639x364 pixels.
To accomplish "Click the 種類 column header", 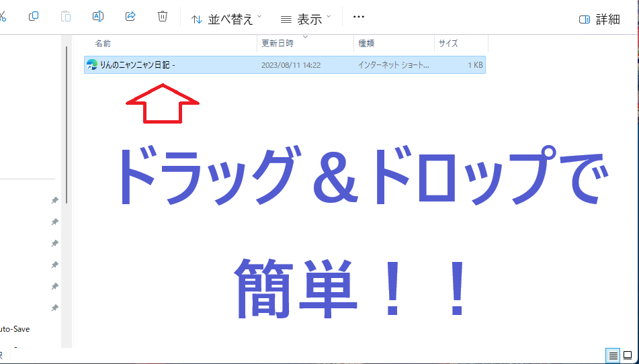I will click(366, 44).
